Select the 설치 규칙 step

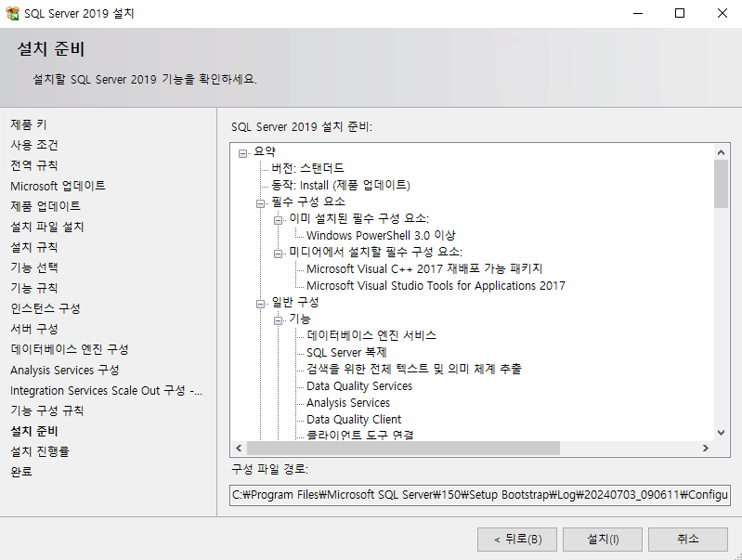[34, 247]
